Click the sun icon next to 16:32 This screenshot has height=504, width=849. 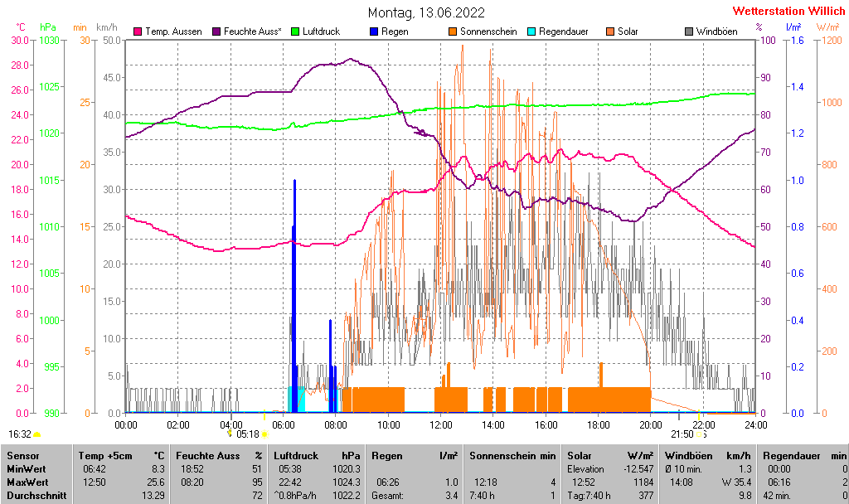coord(37,434)
